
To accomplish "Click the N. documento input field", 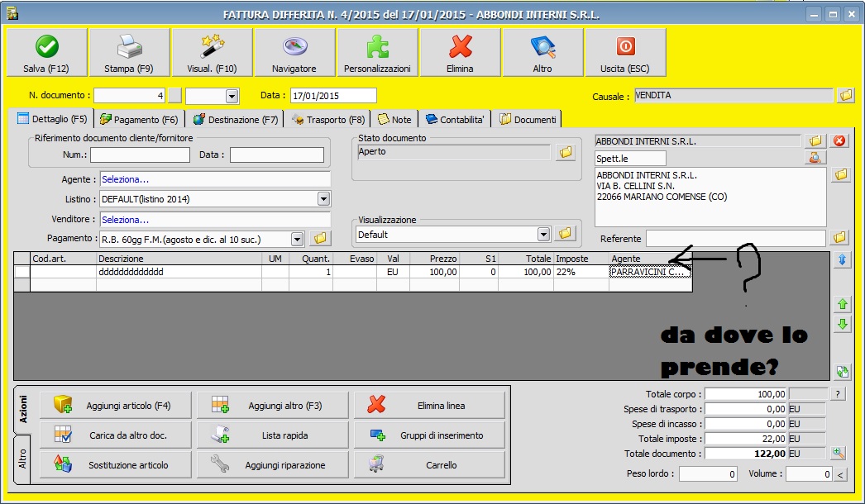I will click(x=129, y=95).
